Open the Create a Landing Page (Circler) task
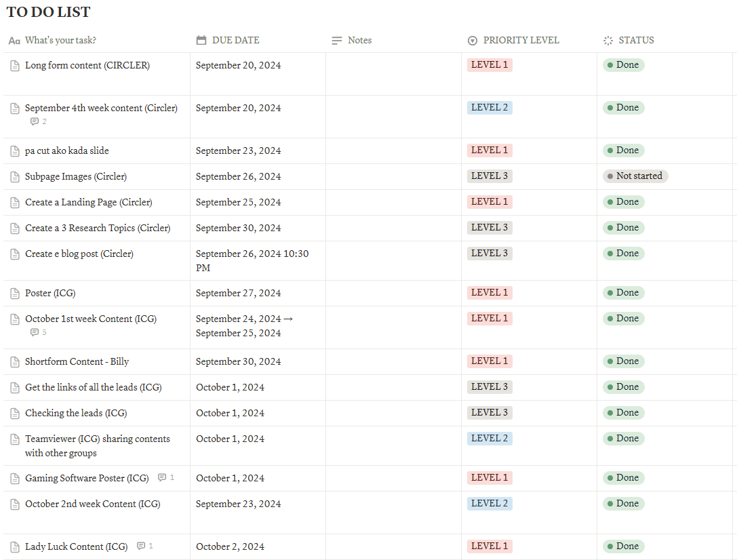 point(89,203)
